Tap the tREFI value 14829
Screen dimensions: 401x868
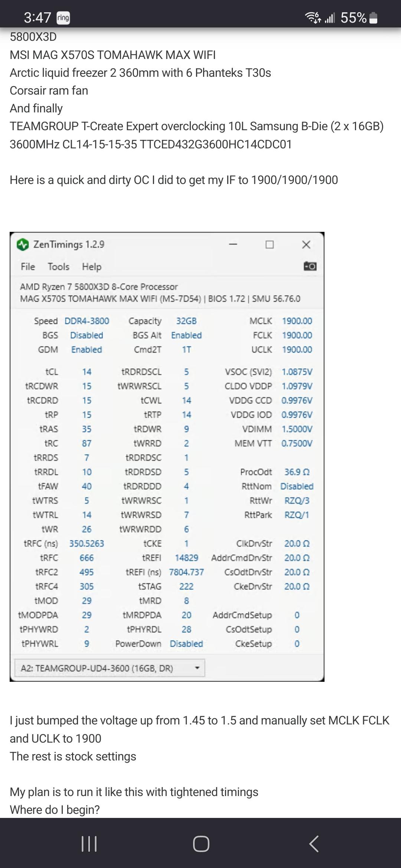pos(186,558)
